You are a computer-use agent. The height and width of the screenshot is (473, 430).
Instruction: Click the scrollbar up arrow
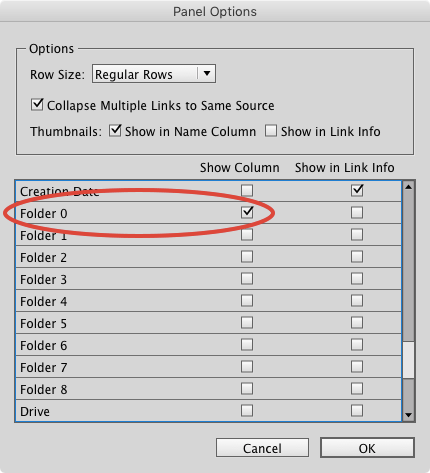click(408, 187)
